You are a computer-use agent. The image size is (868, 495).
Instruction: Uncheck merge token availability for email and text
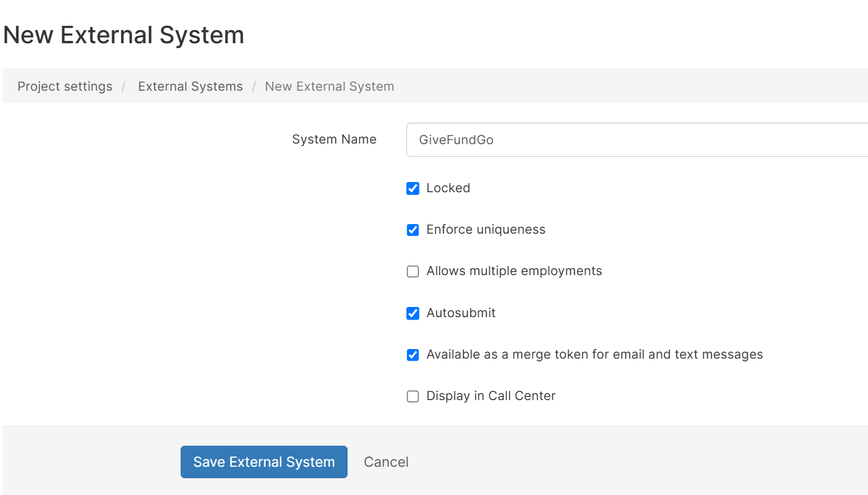pos(412,354)
